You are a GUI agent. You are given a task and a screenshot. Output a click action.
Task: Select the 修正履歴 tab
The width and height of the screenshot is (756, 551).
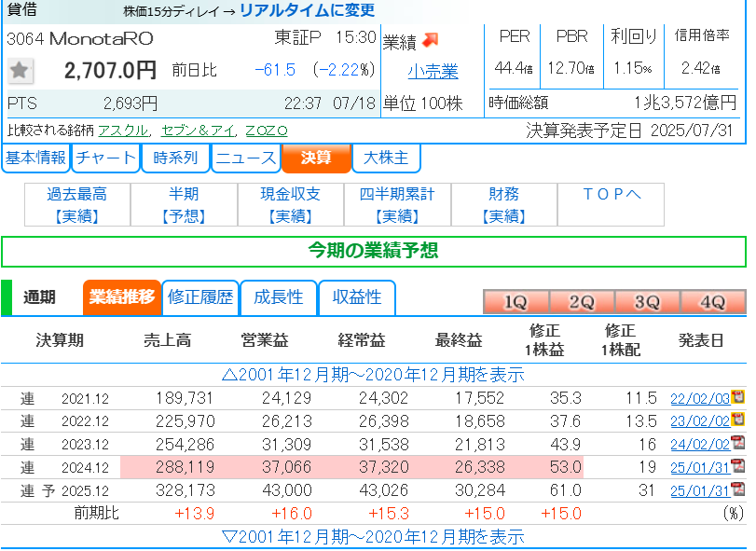pyautogui.click(x=200, y=297)
